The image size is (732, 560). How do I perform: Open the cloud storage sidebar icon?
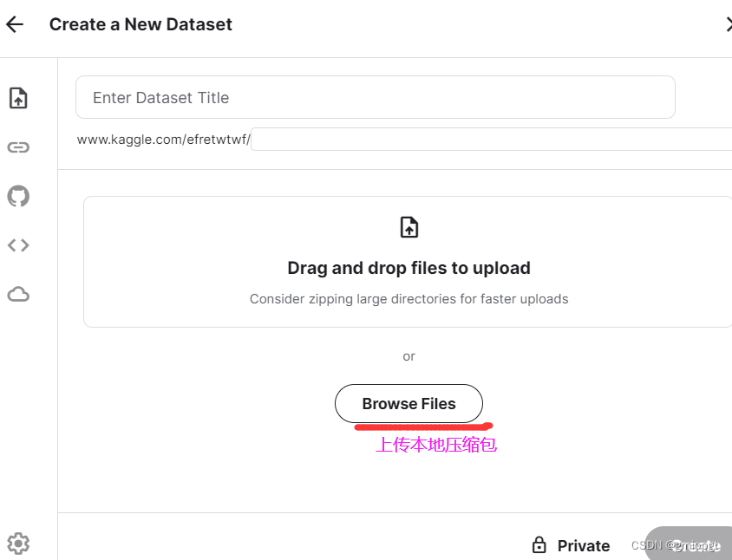[x=18, y=295]
